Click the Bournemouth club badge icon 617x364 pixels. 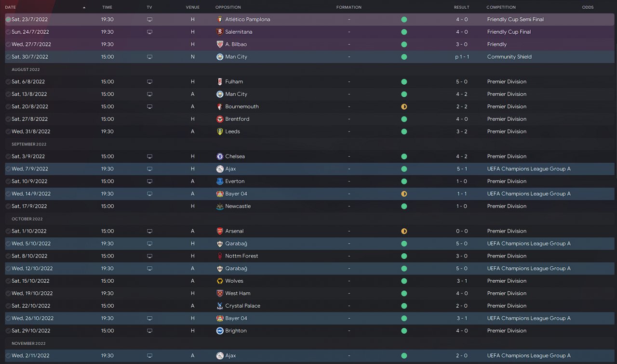220,107
